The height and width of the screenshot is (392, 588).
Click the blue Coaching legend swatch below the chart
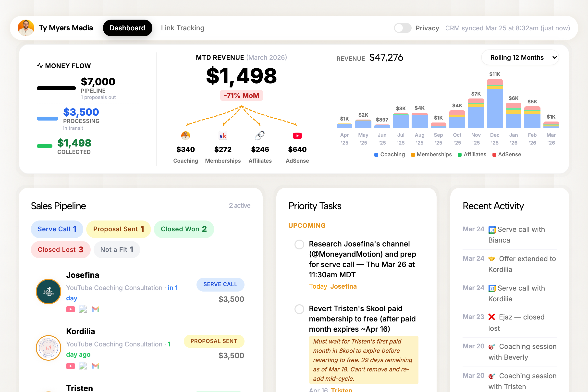click(377, 155)
